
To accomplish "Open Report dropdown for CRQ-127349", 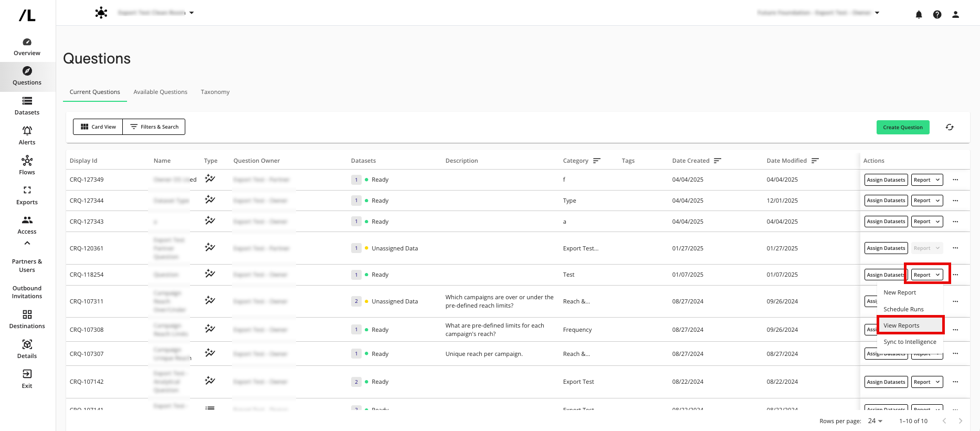I will 927,180.
